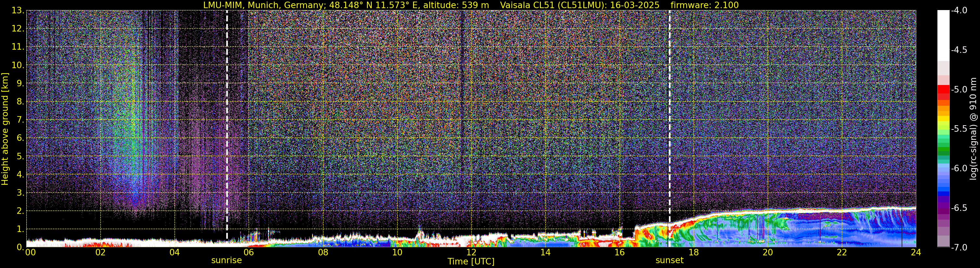Click the '9.' tick on the height axis
The image size is (980, 268).
[x=20, y=83]
